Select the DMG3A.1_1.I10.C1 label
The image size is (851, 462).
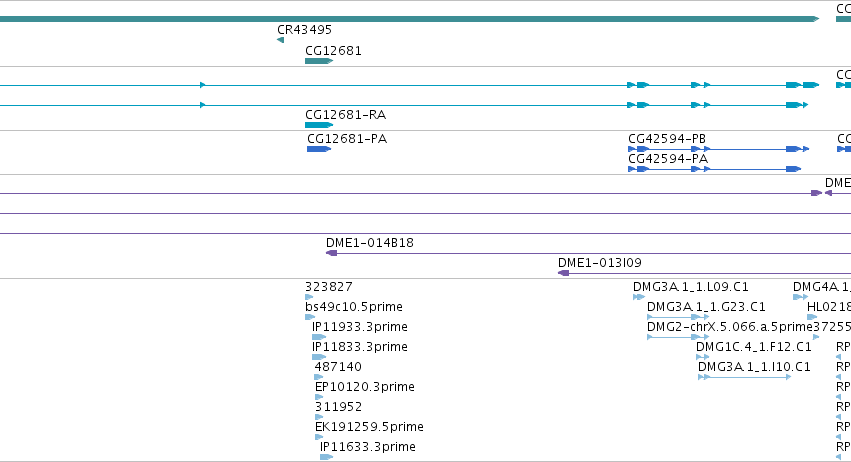coord(754,367)
